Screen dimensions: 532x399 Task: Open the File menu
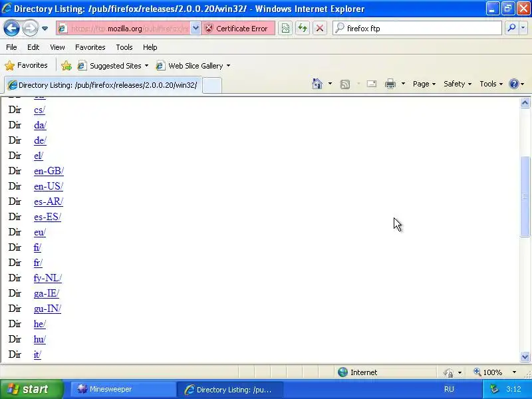click(x=11, y=47)
